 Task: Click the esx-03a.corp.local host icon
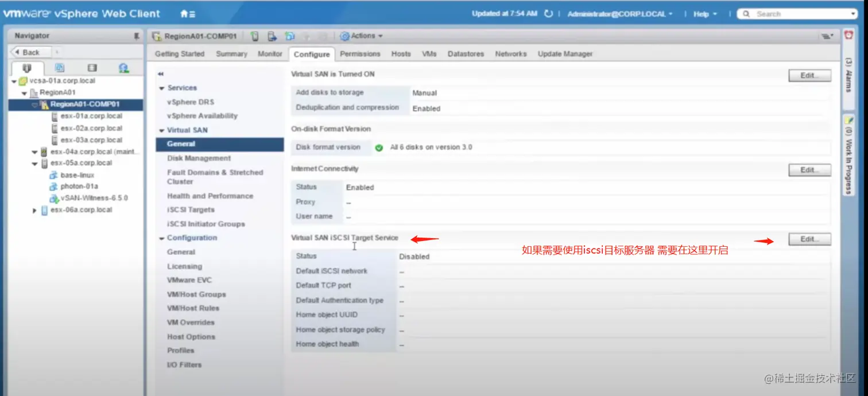point(55,140)
